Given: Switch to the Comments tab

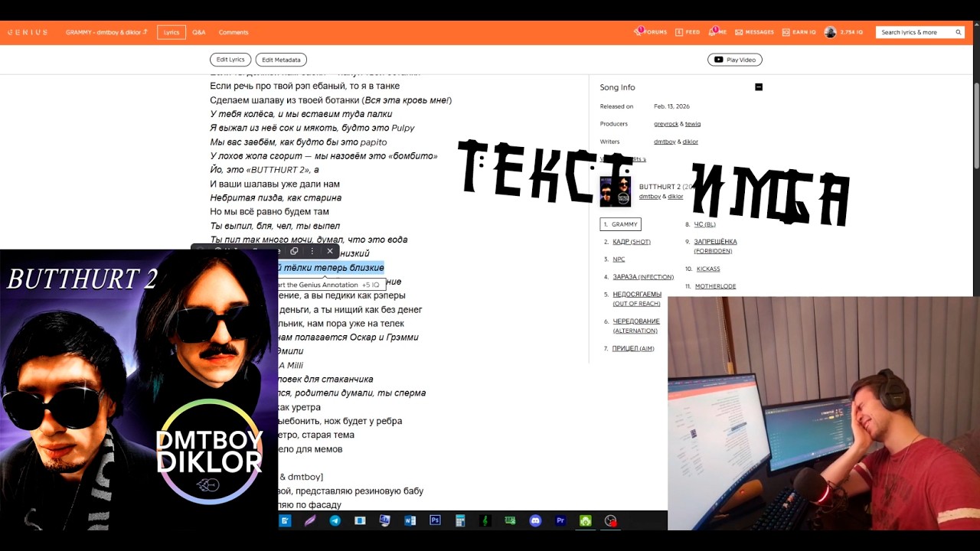Looking at the screenshot, I should coord(234,32).
